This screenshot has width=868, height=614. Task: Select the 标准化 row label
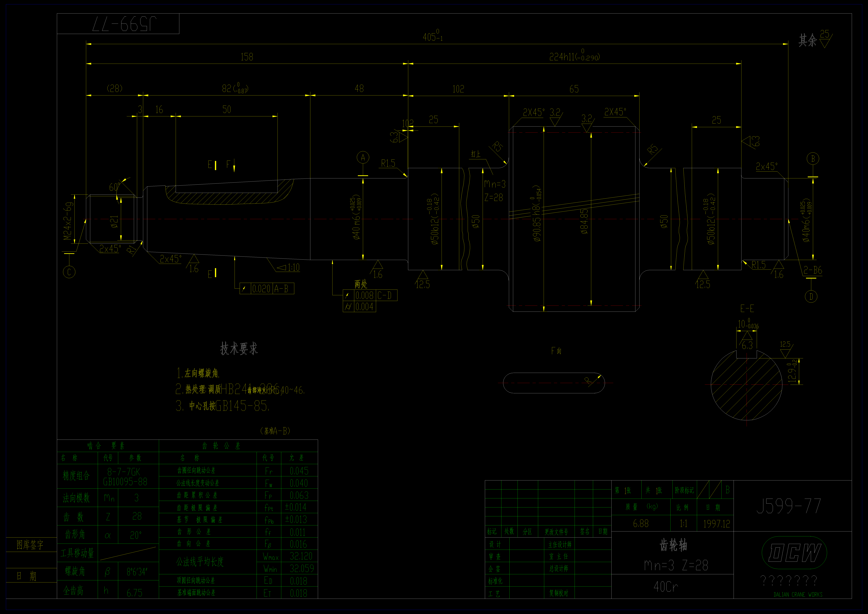495,581
